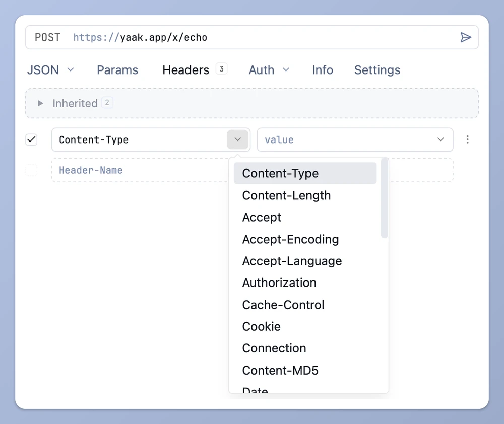Open the Settings tab
The image size is (504, 424).
377,70
